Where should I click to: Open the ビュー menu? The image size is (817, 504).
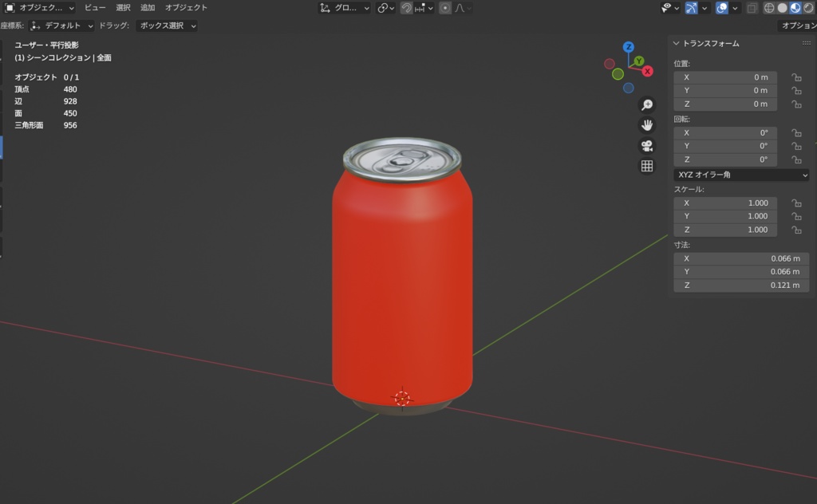95,8
